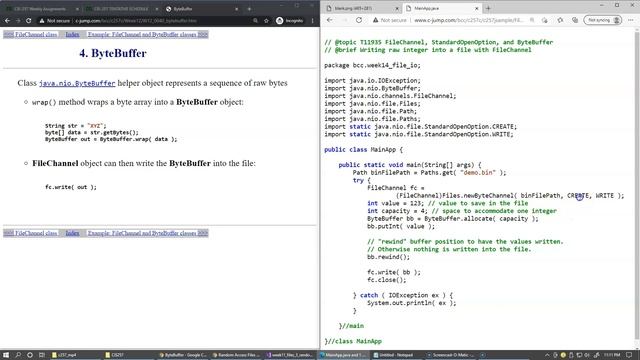The height and width of the screenshot is (360, 640).
Task: Switch to ByteBuffer - Google Chrome taskbar item
Action: pyautogui.click(x=183, y=355)
